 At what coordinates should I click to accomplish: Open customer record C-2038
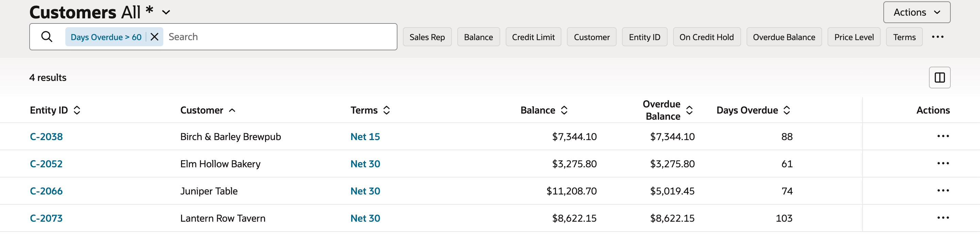point(46,136)
